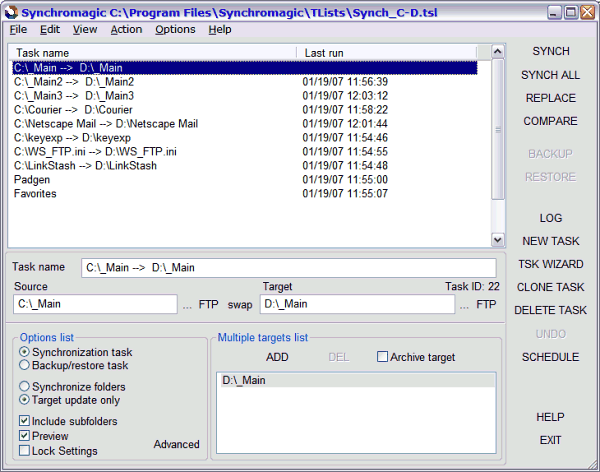Open the TSK WIZARD
Screen dimensions: 600x472
click(550, 264)
